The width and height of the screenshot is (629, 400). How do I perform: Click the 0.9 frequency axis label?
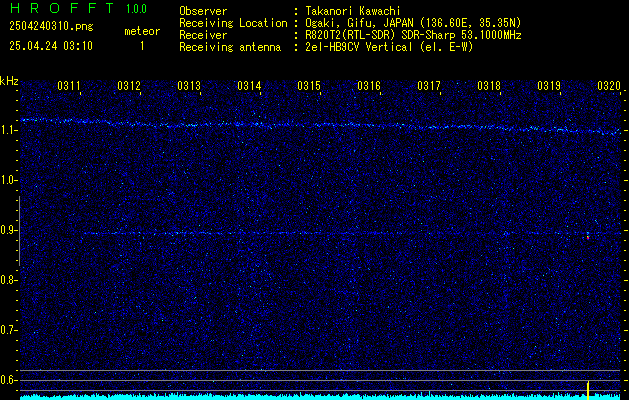click(7, 230)
